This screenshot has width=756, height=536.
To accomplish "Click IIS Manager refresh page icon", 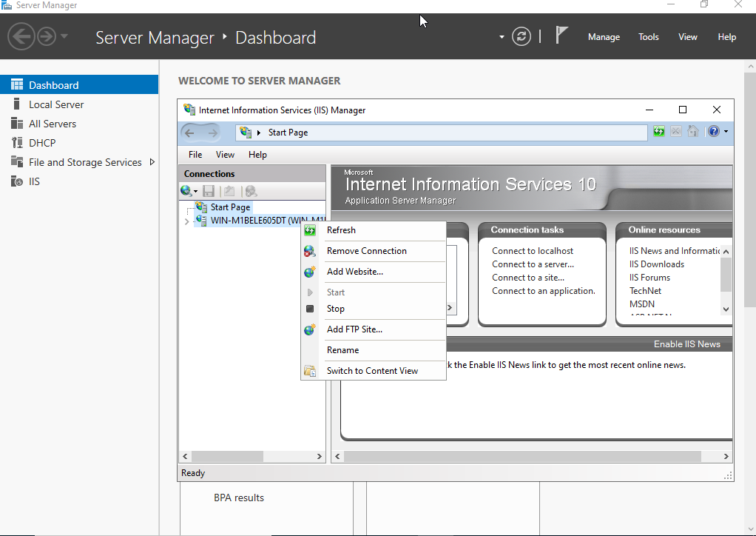I will click(658, 131).
